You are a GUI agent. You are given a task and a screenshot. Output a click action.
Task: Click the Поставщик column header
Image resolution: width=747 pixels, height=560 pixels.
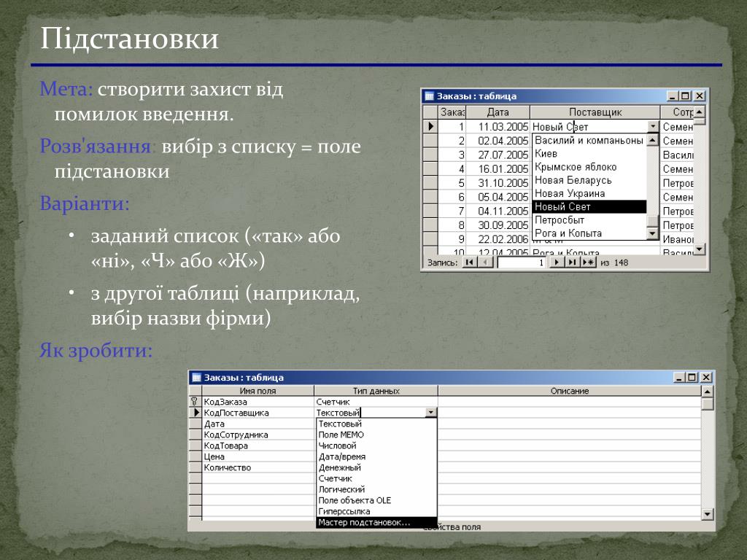[595, 112]
